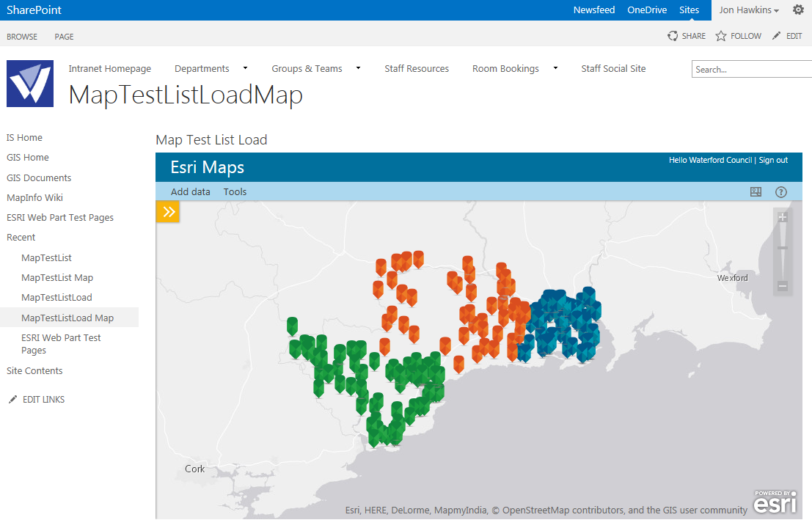Open IS Home in sidebar
The image size is (812, 531).
pos(24,138)
